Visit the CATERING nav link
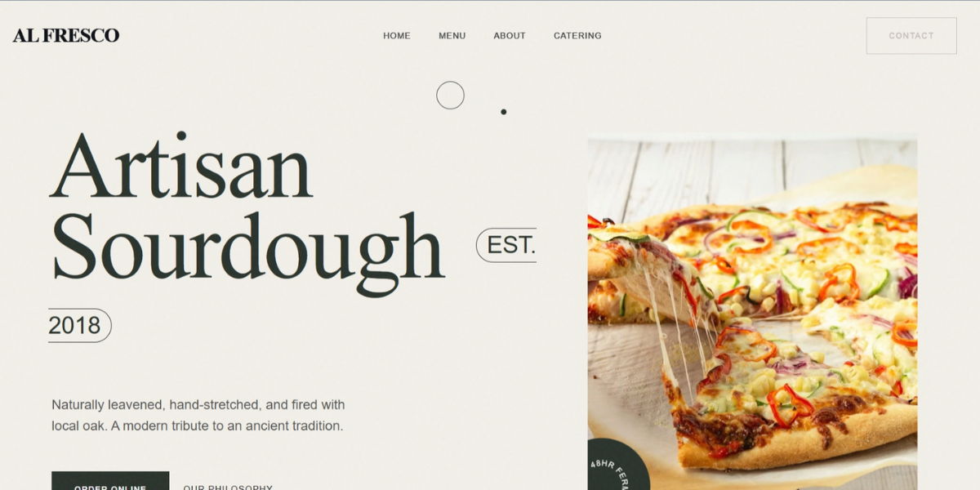 tap(577, 36)
